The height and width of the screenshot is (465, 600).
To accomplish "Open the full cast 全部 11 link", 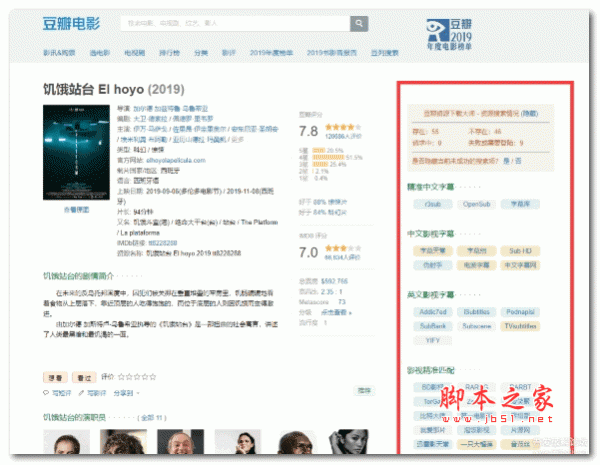I will coord(152,418).
